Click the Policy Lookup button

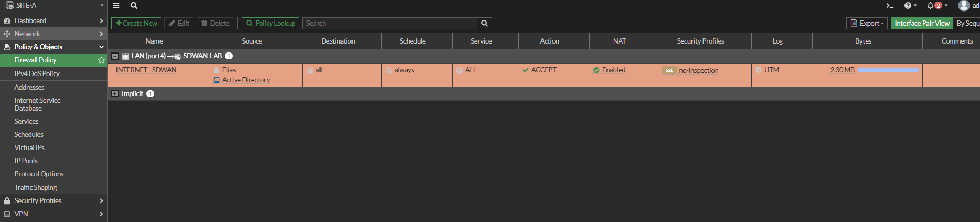[270, 24]
